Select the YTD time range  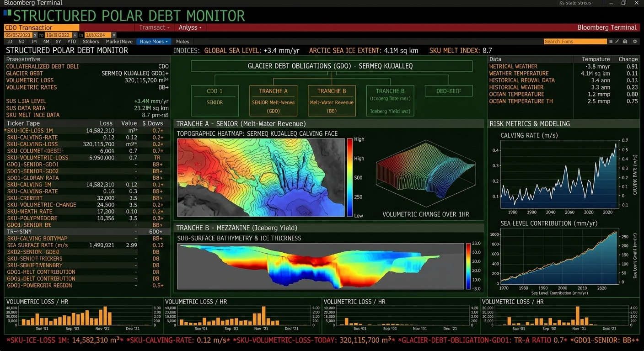71,42
